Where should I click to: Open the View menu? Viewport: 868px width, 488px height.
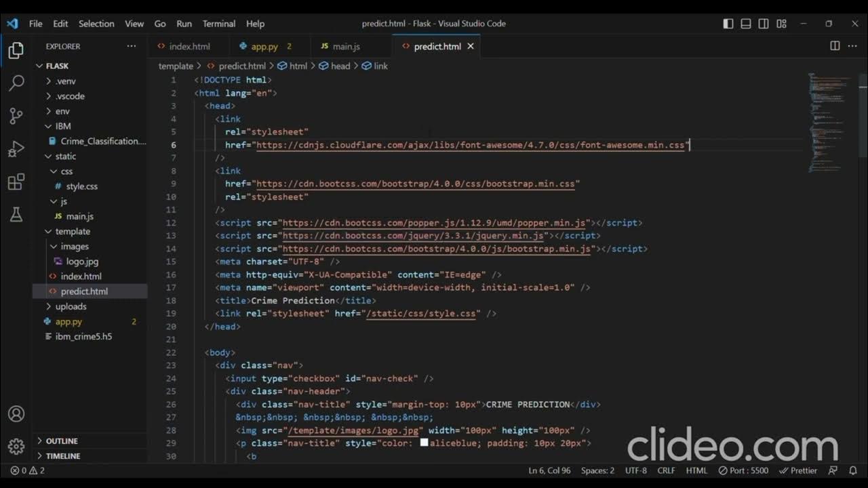click(x=134, y=23)
